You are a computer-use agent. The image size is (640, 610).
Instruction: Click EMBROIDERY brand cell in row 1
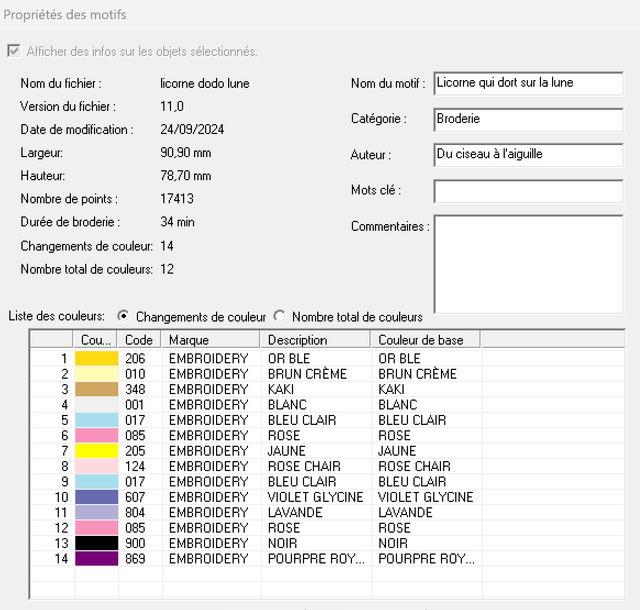click(209, 358)
